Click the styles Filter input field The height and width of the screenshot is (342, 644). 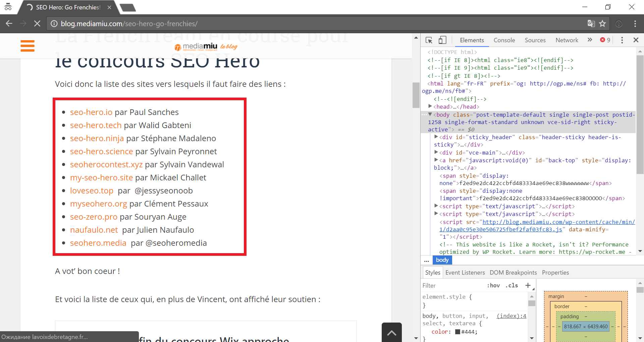point(453,285)
